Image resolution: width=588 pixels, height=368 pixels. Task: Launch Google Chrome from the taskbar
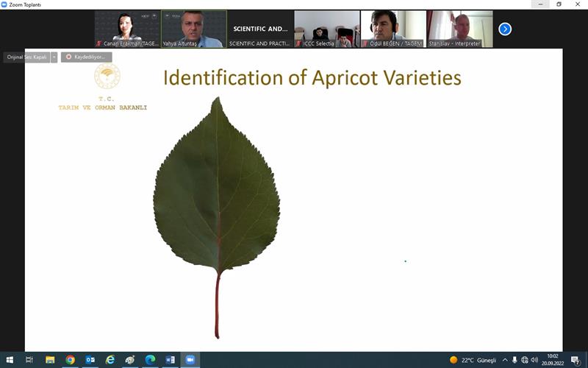point(70,360)
